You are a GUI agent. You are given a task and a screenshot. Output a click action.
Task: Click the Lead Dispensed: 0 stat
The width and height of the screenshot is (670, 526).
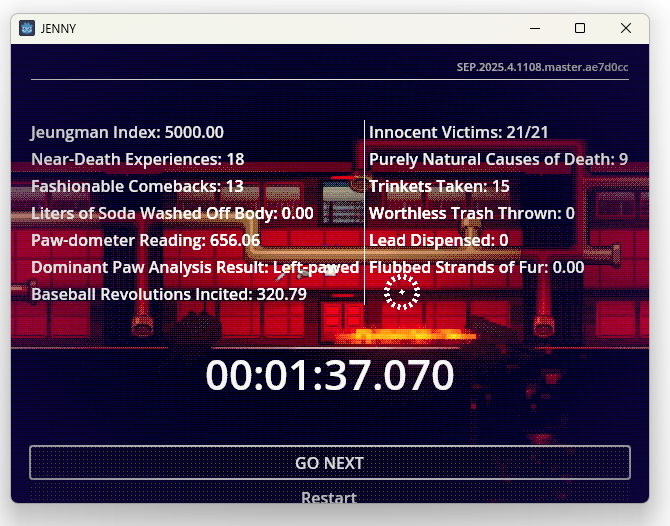click(438, 240)
